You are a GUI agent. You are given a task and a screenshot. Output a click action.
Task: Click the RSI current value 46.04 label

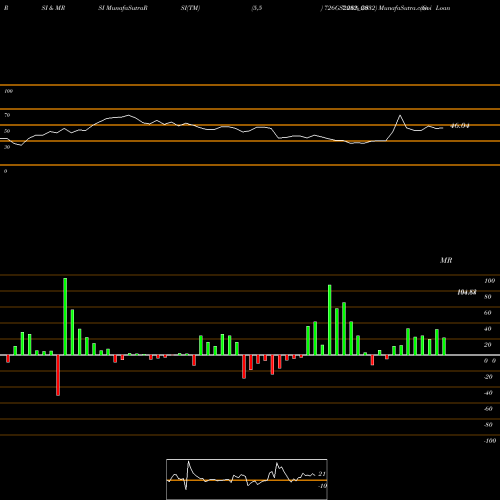click(460, 126)
